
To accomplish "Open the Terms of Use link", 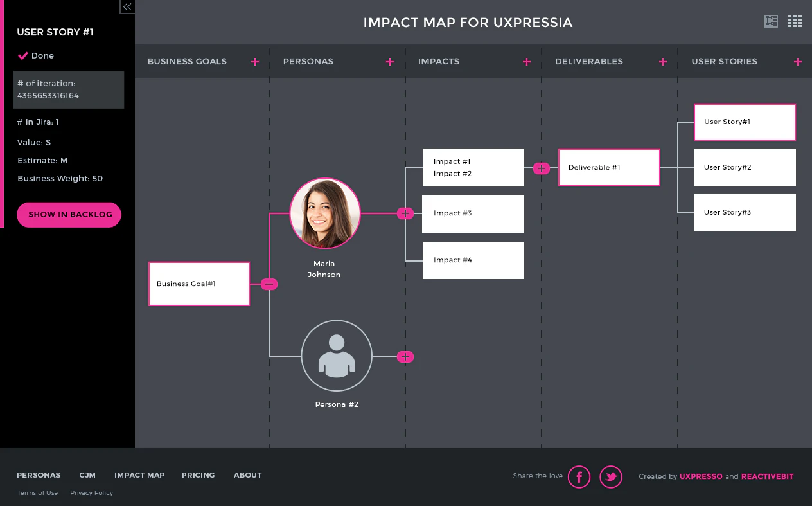I will point(37,492).
